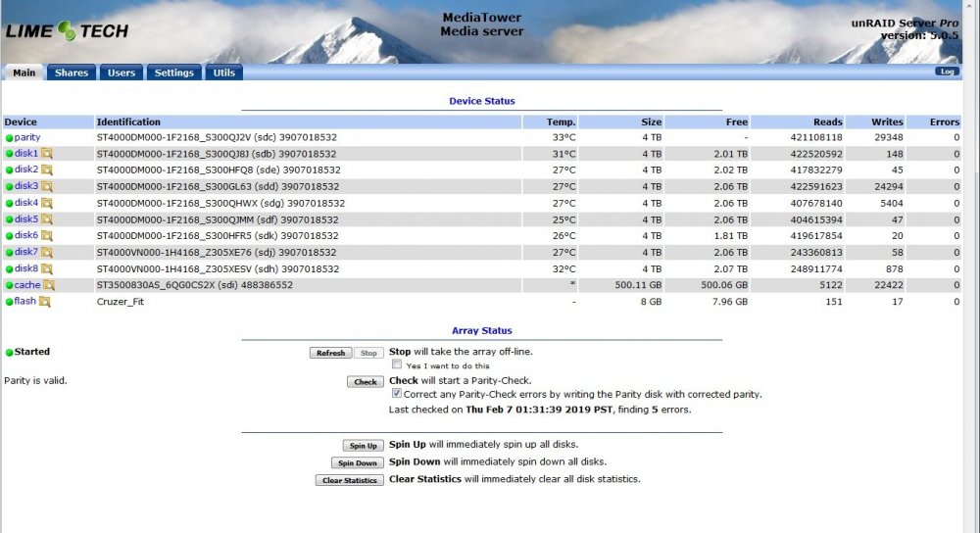980x533 pixels.
Task: Click the Lime Tech logo
Action: point(67,30)
